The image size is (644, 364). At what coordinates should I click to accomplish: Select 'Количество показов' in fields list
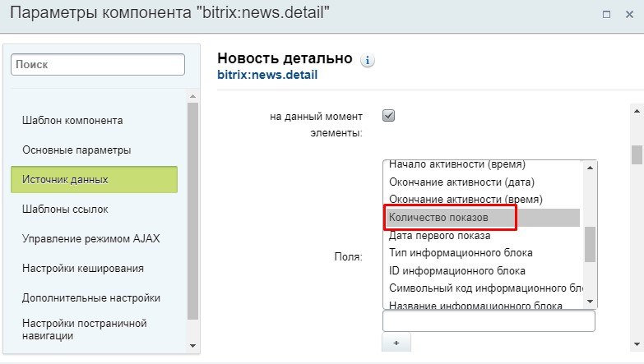click(x=482, y=218)
